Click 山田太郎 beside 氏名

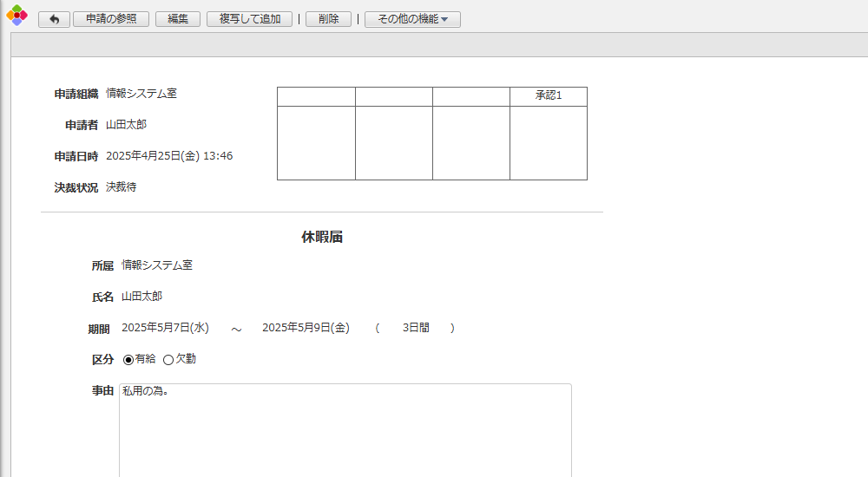(x=141, y=296)
